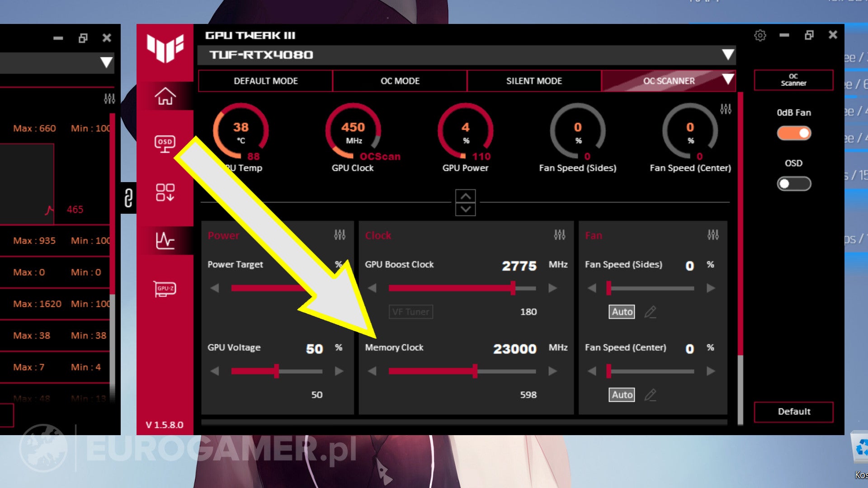Click the GPU Boost Clock slider
Screen dimensions: 868x488
(462, 288)
